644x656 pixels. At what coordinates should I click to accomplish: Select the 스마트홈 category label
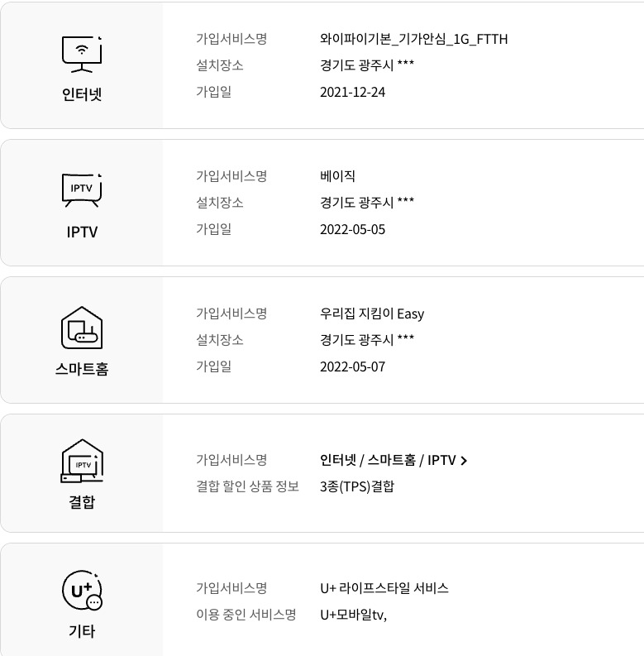(x=82, y=369)
